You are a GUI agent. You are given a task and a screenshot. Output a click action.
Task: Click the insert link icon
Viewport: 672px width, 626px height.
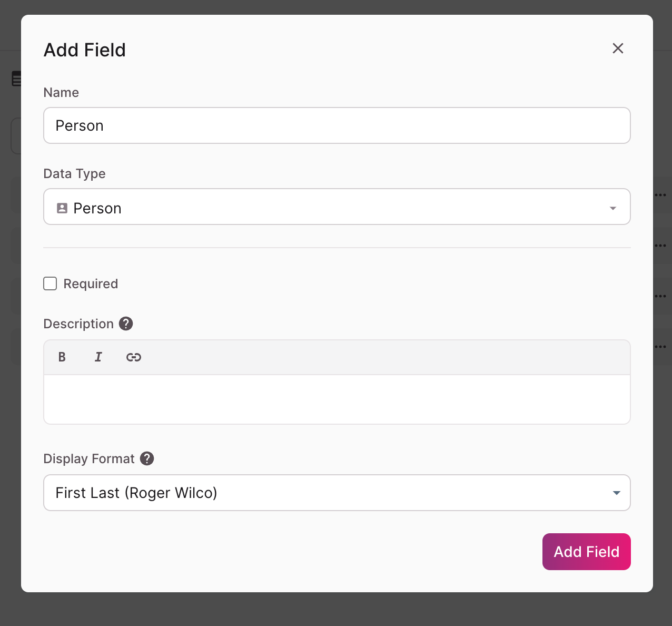(x=134, y=357)
